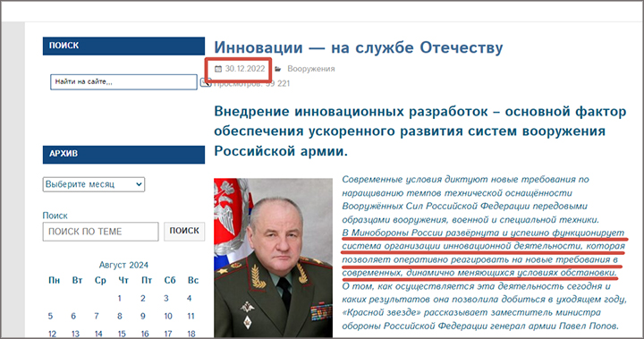
Task: Click the 'ПОИСК ПО ТЕМЕ' input field
Action: (100, 232)
